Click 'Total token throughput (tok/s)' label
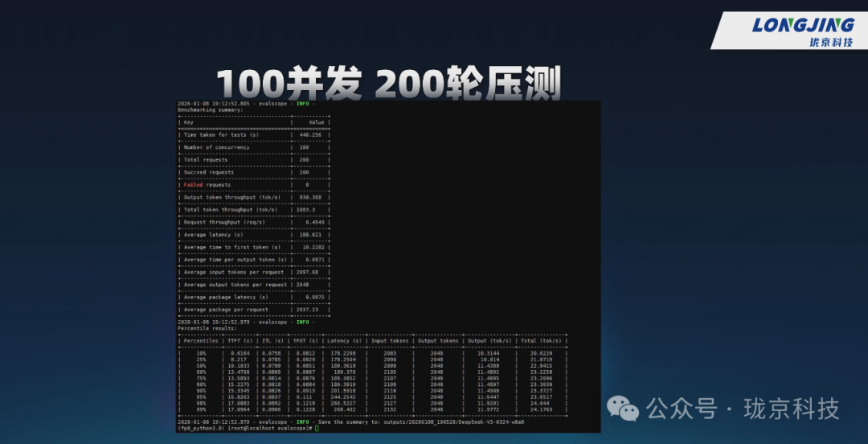The width and height of the screenshot is (868, 444). 231,209
